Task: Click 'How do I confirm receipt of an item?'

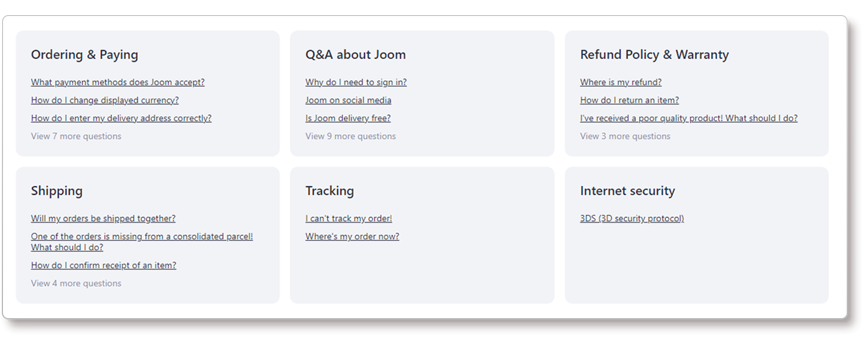Action: coord(104,265)
